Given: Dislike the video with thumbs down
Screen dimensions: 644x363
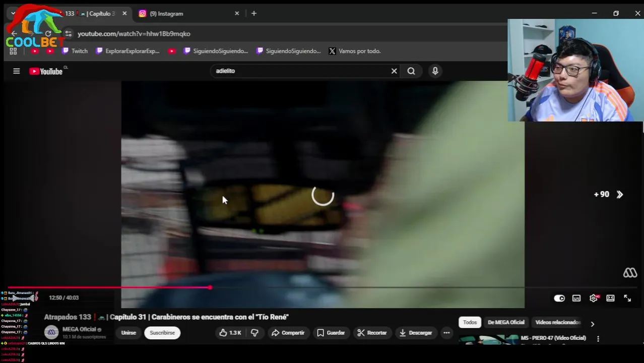Looking at the screenshot, I should tap(254, 333).
